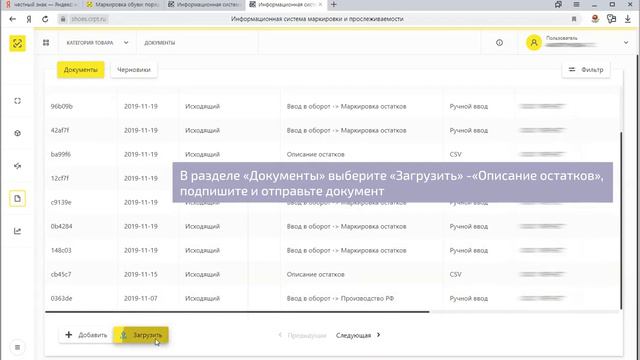Image resolution: width=640 pixels, height=360 pixels.
Task: Click 'Описание остатков' in row cb45c7
Action: point(316,274)
